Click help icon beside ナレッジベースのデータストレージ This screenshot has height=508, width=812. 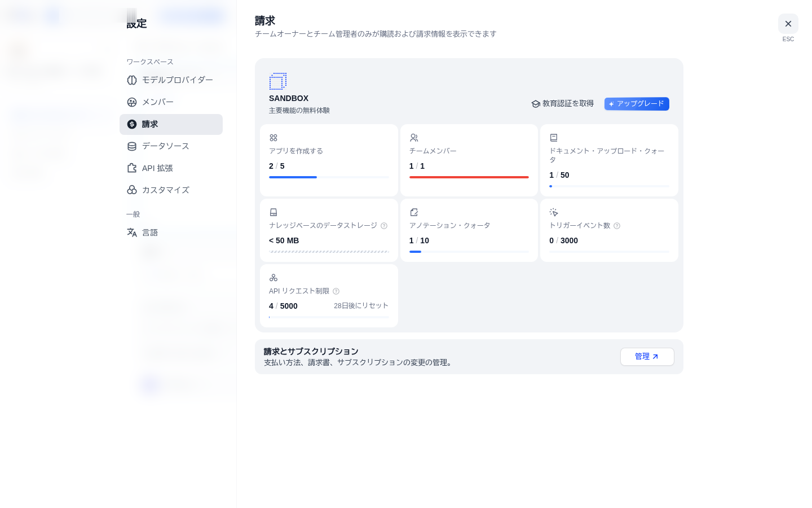(x=384, y=226)
